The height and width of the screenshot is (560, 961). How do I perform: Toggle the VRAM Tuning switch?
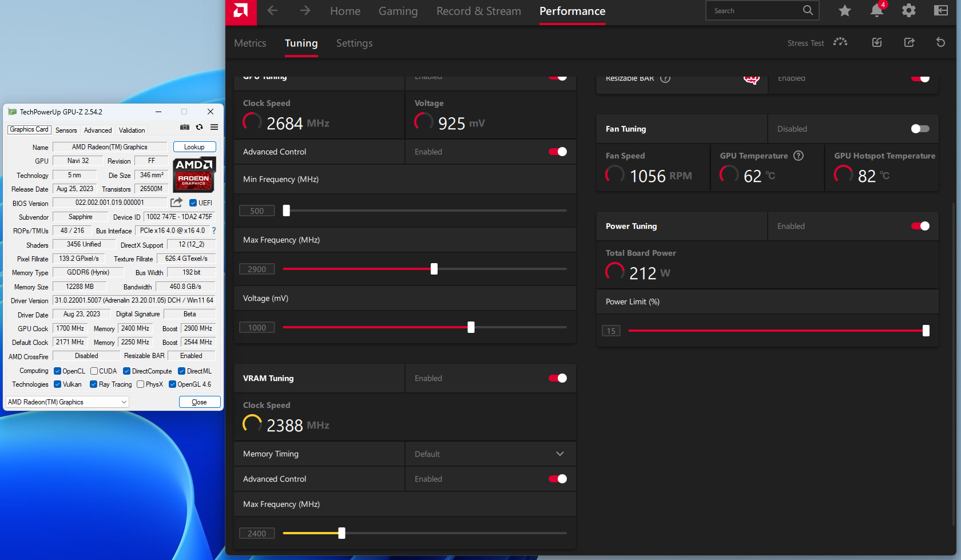pyautogui.click(x=558, y=378)
